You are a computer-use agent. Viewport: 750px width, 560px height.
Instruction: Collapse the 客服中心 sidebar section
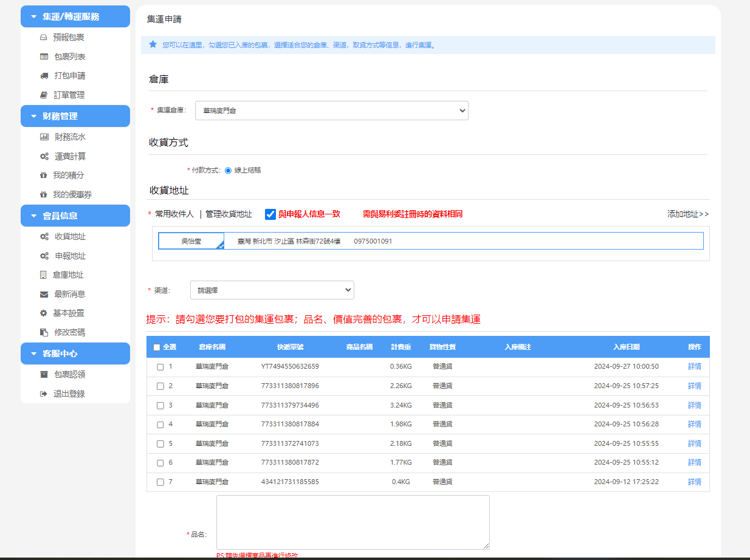pos(75,353)
